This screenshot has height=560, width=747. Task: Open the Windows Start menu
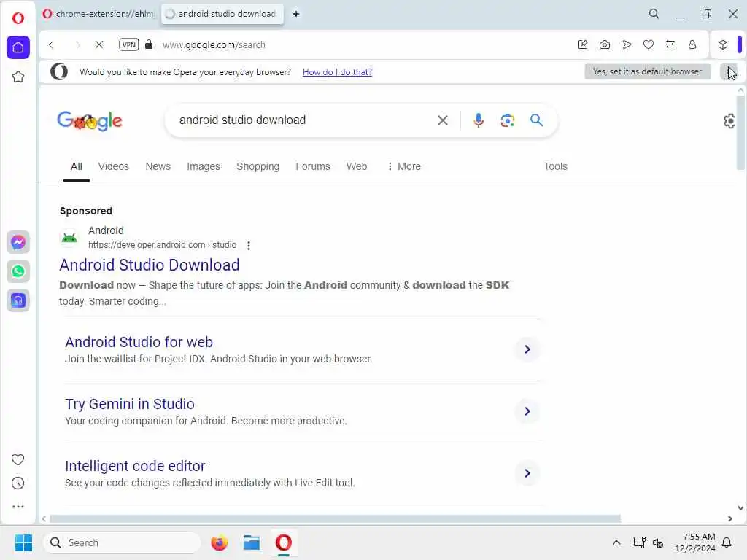click(23, 542)
